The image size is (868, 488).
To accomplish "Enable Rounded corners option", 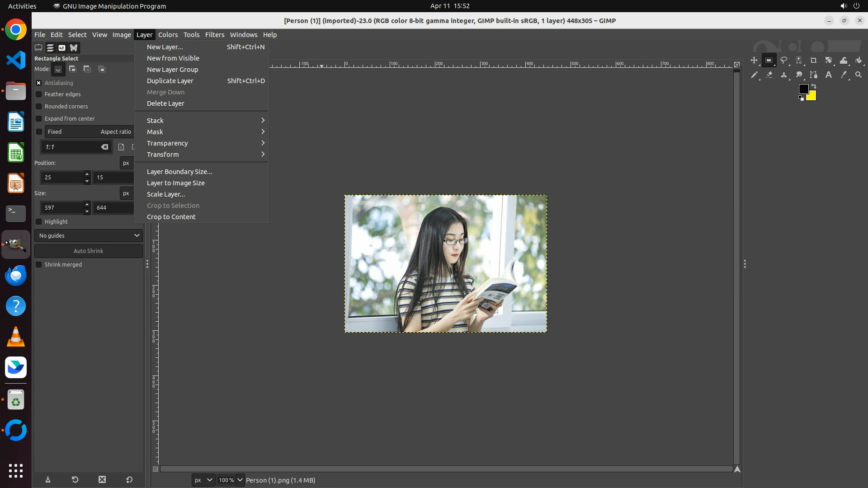I will (39, 107).
